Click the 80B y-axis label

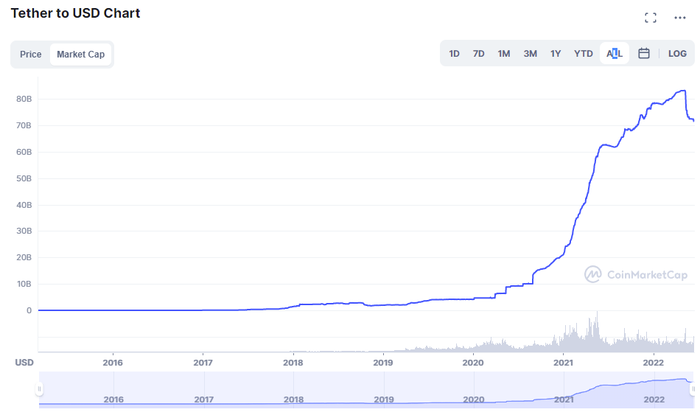coord(24,99)
